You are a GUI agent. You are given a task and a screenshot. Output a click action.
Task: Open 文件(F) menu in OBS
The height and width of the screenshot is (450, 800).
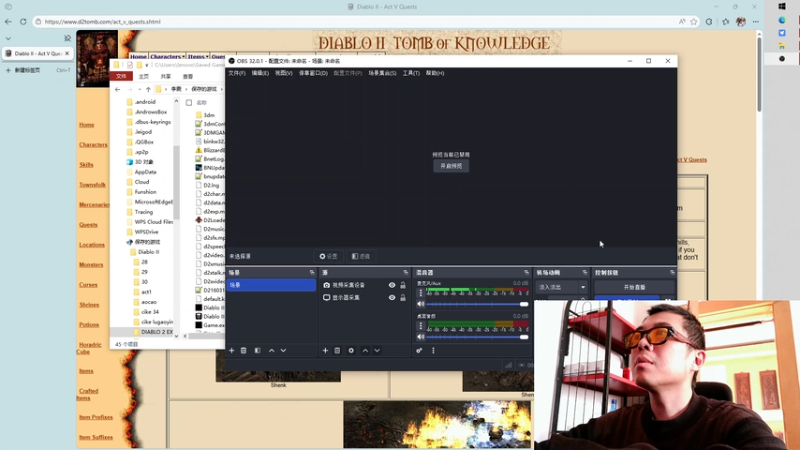237,73
